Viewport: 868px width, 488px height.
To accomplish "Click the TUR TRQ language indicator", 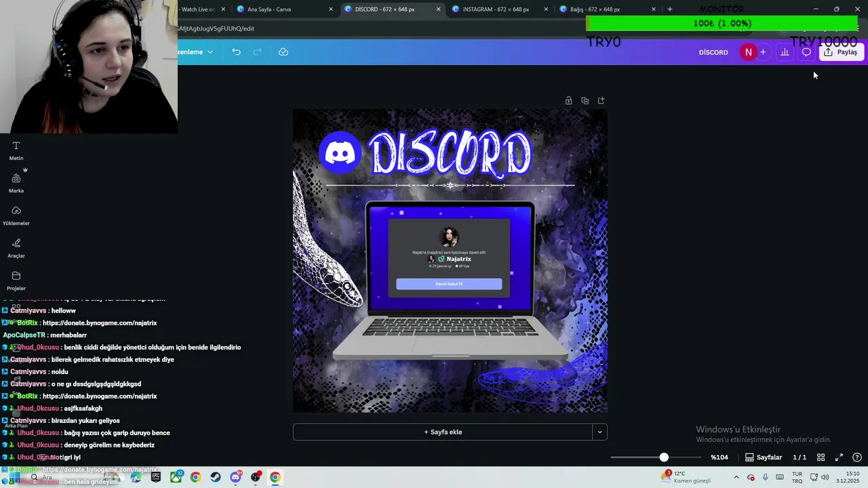I will coord(797,477).
